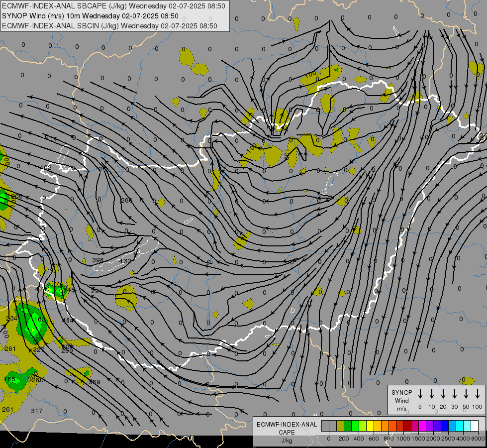Click the 'CAPE' word in the color legend
This screenshot has width=487, height=448.
point(287,432)
